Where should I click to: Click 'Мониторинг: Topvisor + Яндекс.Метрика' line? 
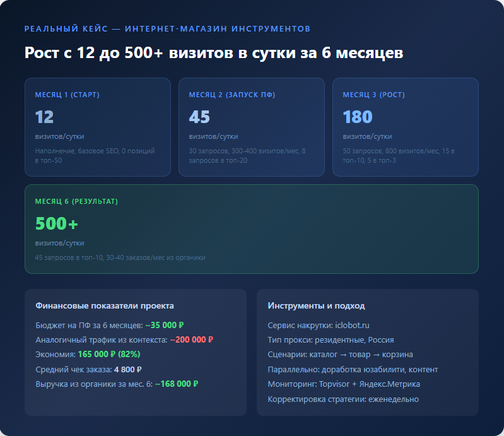click(x=344, y=384)
